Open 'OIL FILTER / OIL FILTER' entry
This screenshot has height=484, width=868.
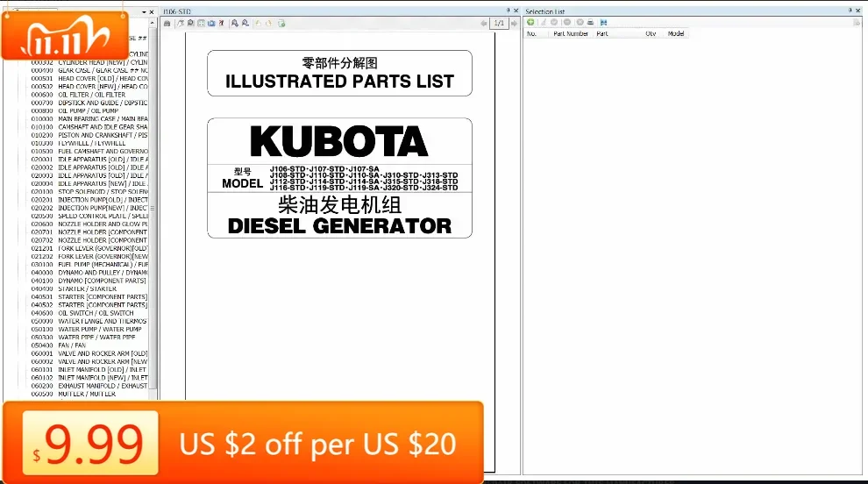tap(78, 95)
